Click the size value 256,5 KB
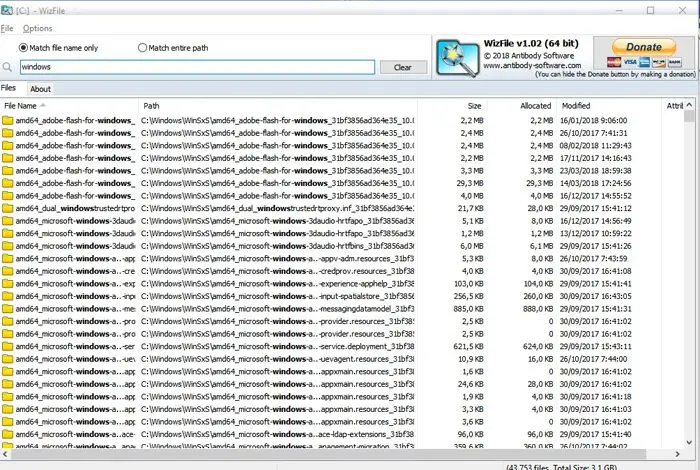 468,296
